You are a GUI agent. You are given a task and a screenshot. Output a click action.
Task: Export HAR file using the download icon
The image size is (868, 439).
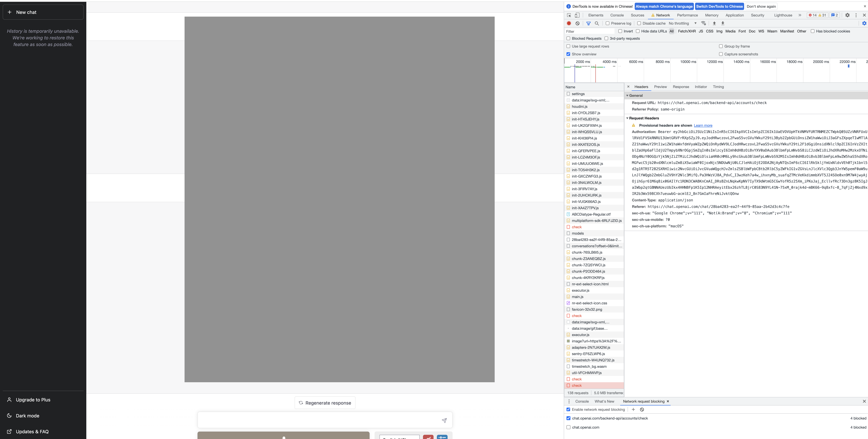tap(723, 23)
